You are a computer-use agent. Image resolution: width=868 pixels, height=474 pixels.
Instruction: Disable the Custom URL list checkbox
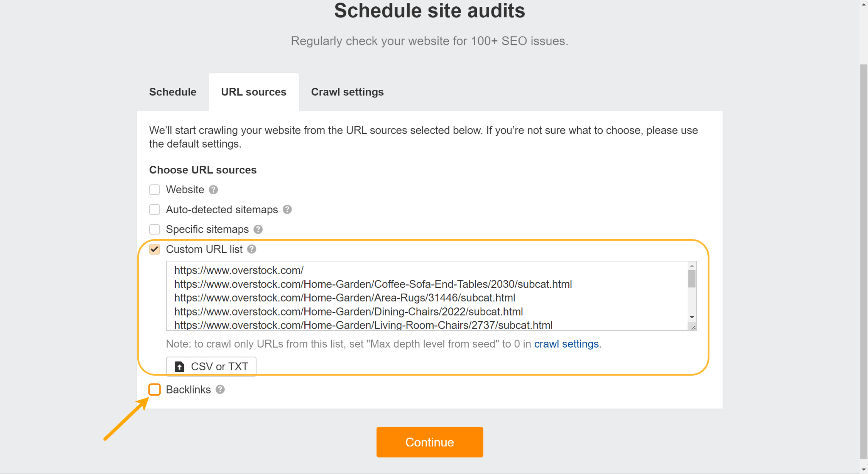154,249
